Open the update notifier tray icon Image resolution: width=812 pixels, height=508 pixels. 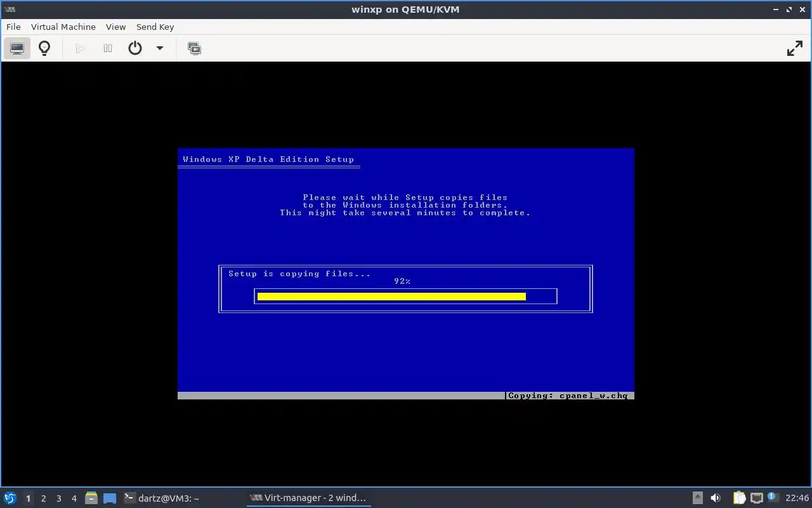[x=773, y=497]
